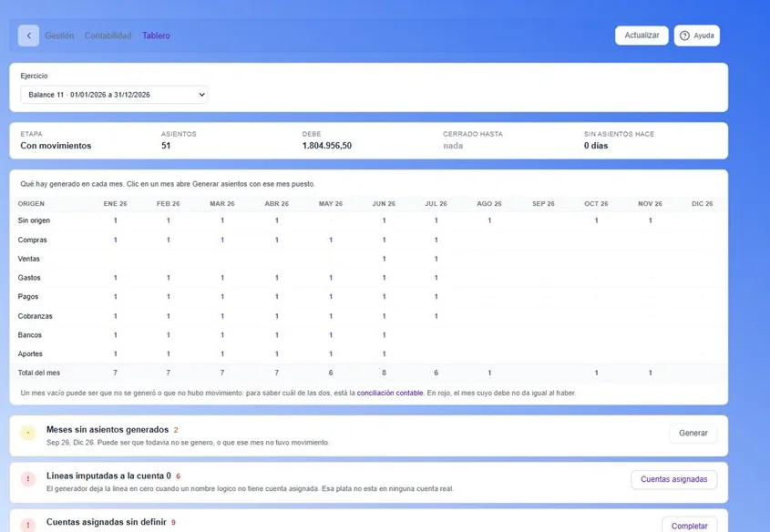Open the Ayuda help button

(x=697, y=36)
